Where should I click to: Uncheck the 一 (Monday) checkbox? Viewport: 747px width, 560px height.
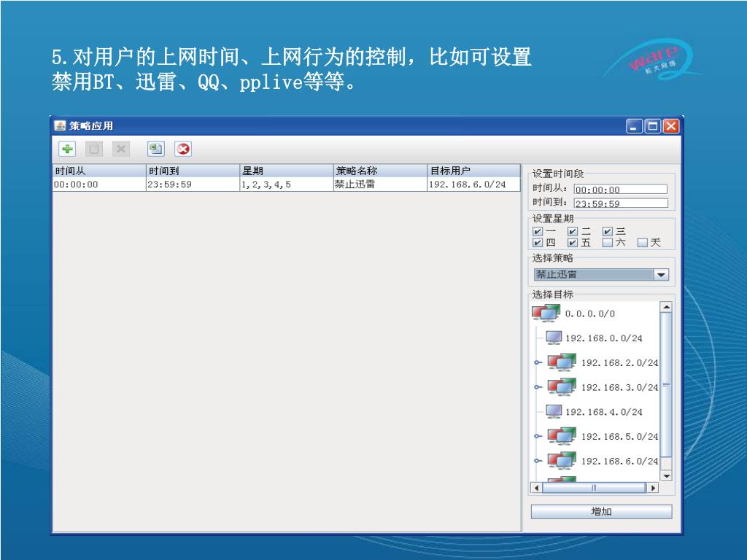[538, 231]
